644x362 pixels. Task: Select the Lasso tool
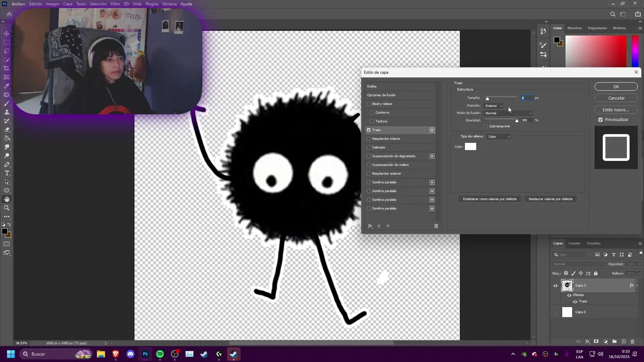click(7, 51)
